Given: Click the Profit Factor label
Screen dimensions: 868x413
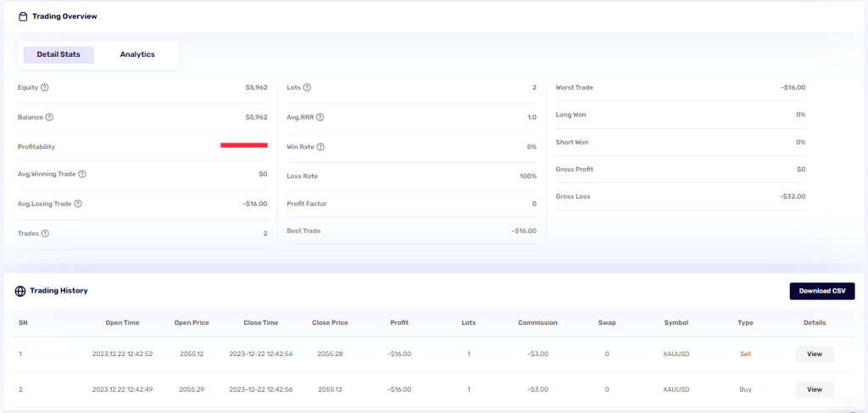Looking at the screenshot, I should (307, 204).
